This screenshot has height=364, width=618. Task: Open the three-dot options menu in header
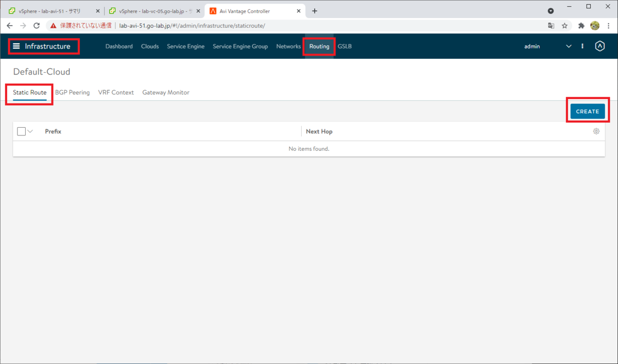point(582,46)
